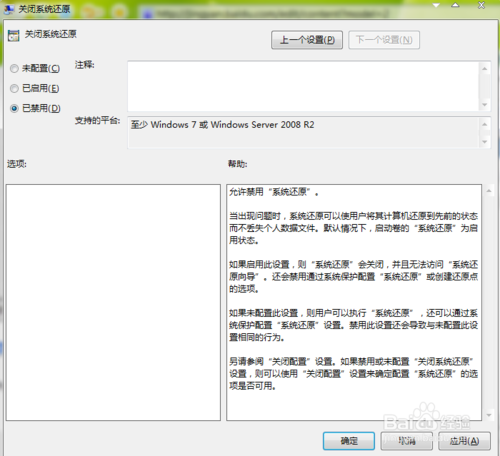Confirm with the 确定 button
The image size is (500, 456).
349,441
